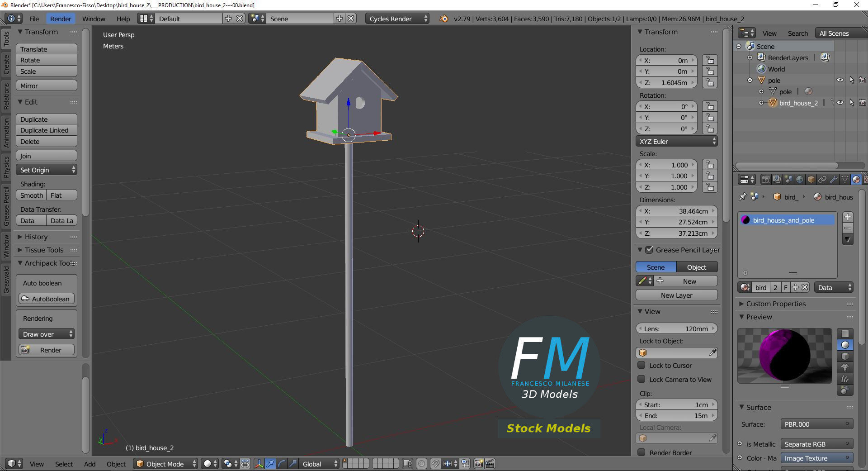Toggle lock on Rotation Z
The image size is (868, 471).
point(710,128)
